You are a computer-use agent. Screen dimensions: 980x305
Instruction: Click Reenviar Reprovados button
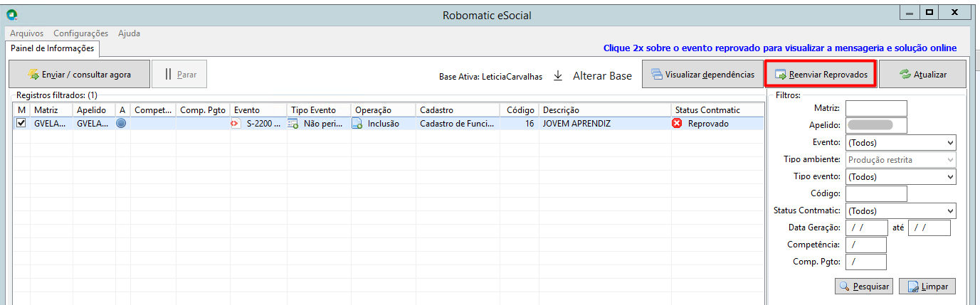[x=820, y=74]
